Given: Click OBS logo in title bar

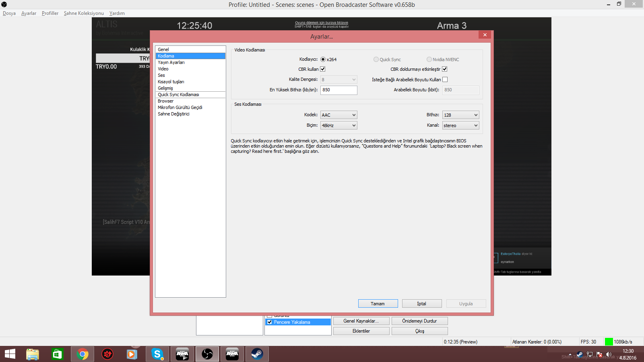Looking at the screenshot, I should 4,4.
